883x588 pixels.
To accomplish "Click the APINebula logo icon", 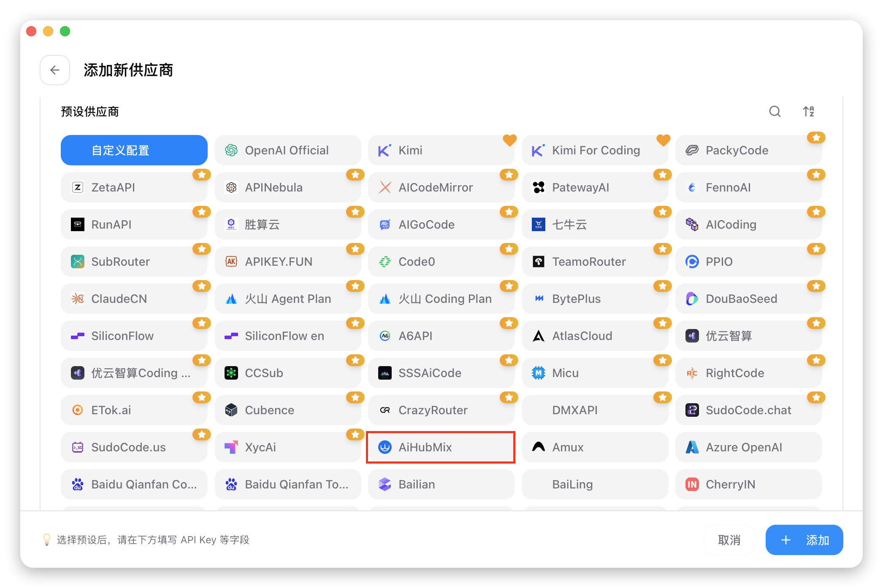I will click(x=231, y=187).
